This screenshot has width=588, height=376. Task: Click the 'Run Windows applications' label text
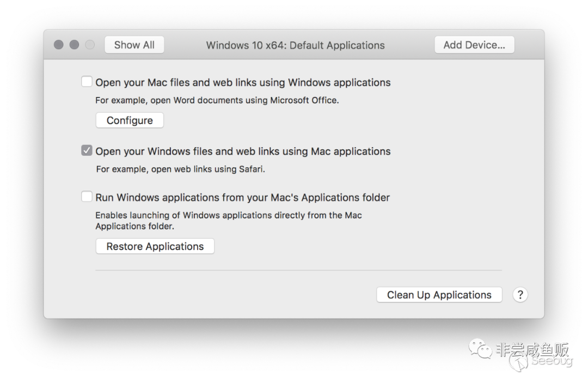pyautogui.click(x=243, y=198)
